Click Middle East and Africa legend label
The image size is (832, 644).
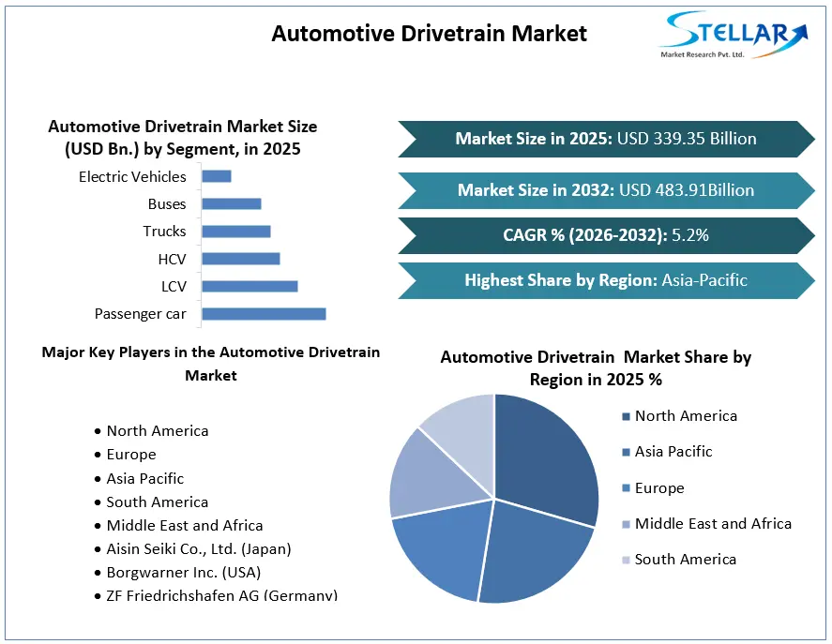point(713,524)
